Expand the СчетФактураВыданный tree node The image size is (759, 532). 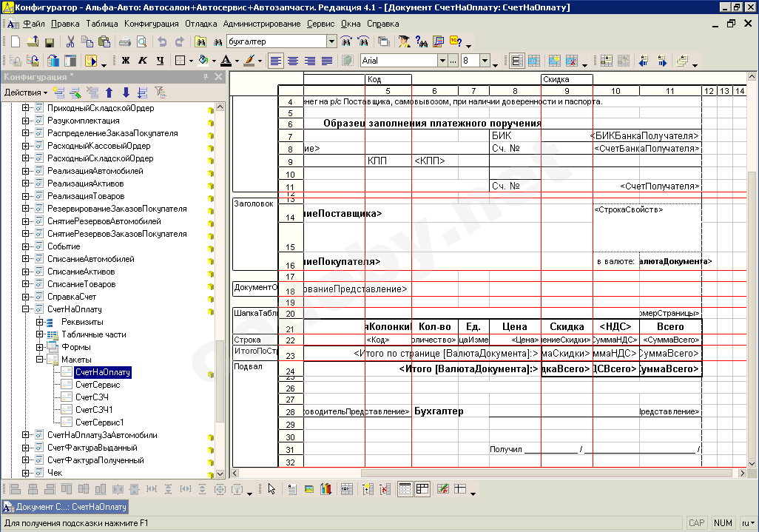pos(25,448)
